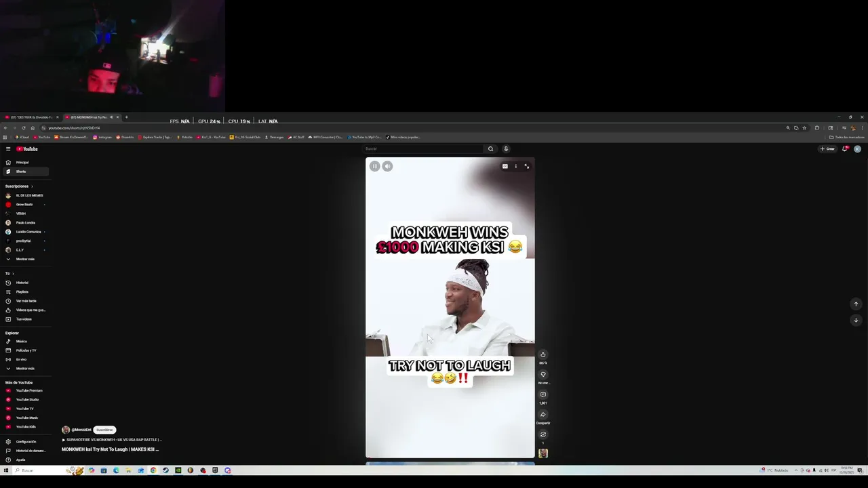Open En vivo under Explorar
Viewport: 868px width, 488px height.
tap(24, 359)
